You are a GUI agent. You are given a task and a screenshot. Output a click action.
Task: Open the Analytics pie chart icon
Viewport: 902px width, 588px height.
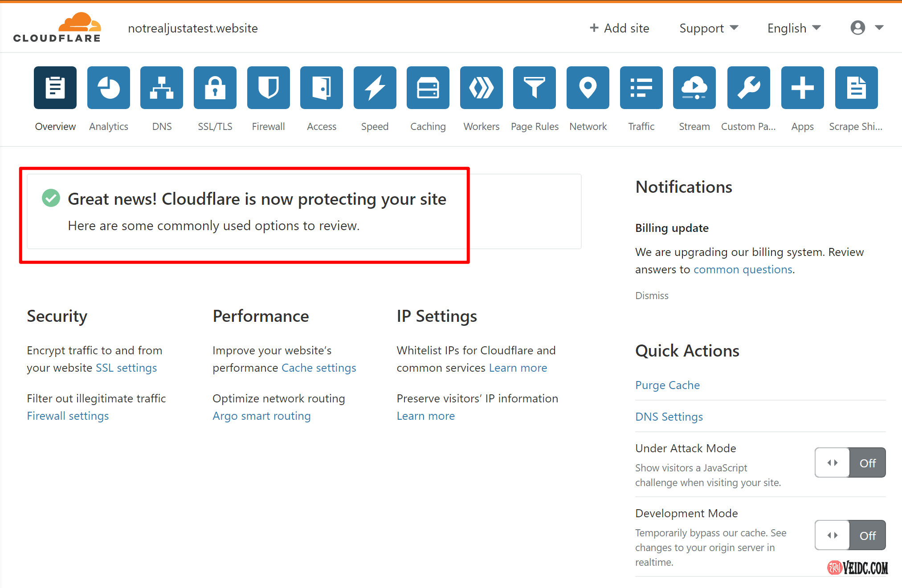pos(108,88)
